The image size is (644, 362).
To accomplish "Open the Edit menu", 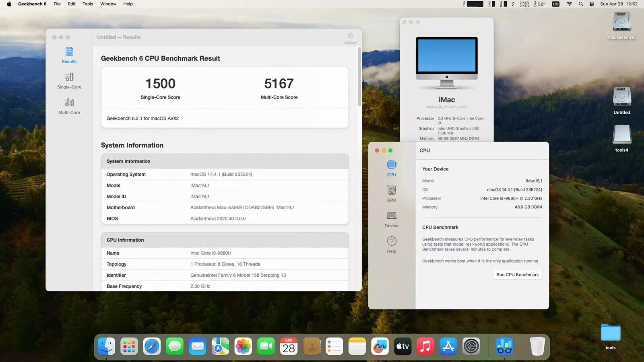I will 72,4.
